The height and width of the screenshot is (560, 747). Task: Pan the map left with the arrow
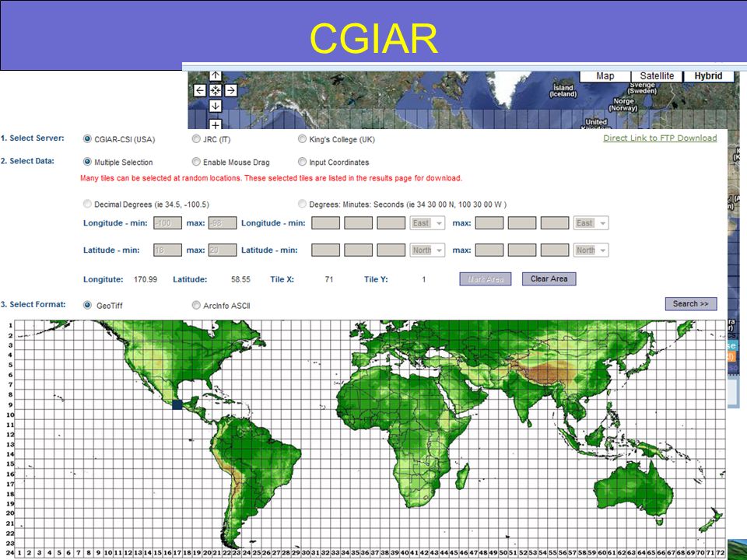click(x=200, y=90)
